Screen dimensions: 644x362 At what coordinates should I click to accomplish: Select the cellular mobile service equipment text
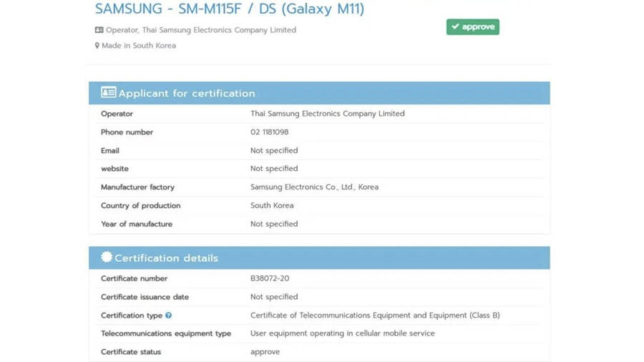pos(342,333)
